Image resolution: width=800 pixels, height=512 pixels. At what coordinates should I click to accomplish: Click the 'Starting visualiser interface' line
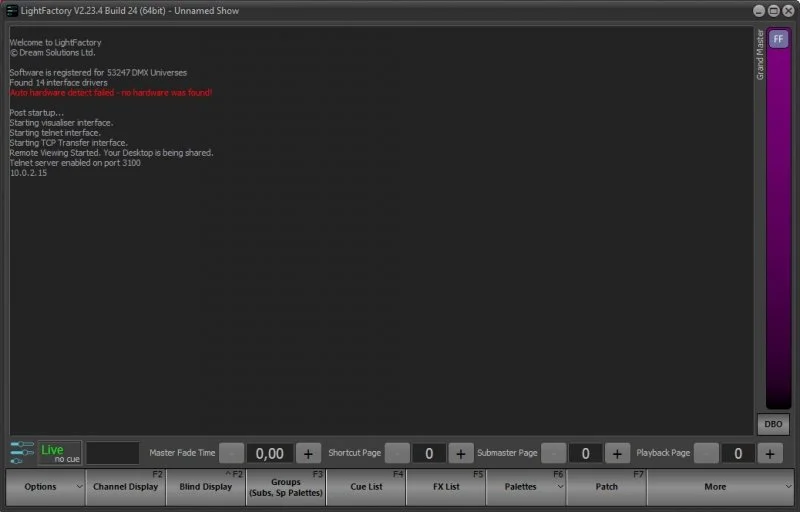tap(61, 123)
